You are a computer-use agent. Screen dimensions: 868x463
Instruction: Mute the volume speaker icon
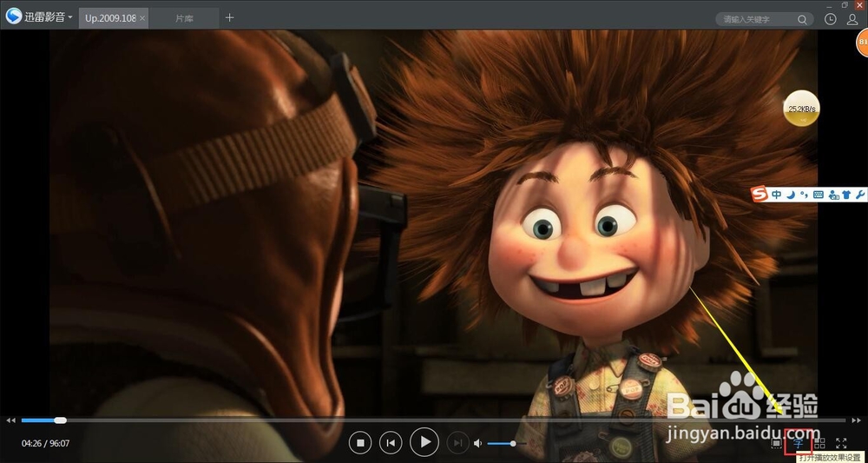[478, 443]
